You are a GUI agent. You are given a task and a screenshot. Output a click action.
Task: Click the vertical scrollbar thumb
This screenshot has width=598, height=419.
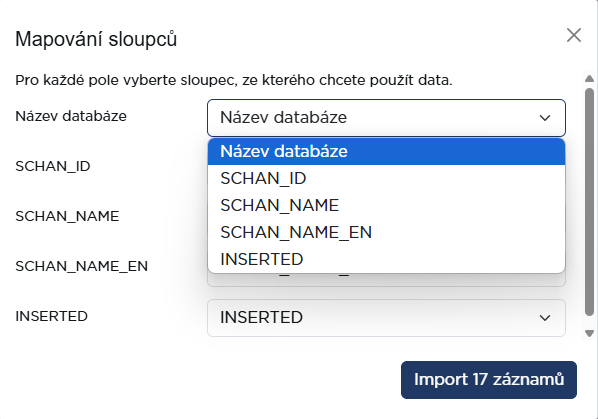point(589,202)
